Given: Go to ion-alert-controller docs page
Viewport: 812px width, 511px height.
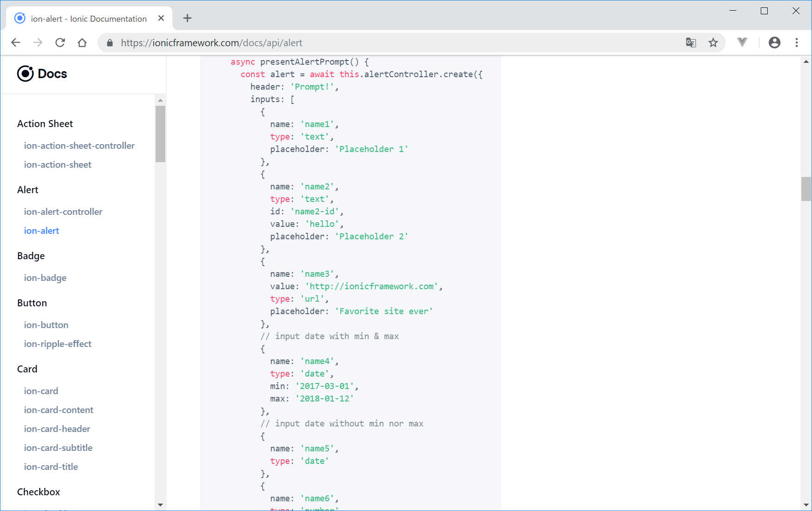Looking at the screenshot, I should tap(63, 212).
